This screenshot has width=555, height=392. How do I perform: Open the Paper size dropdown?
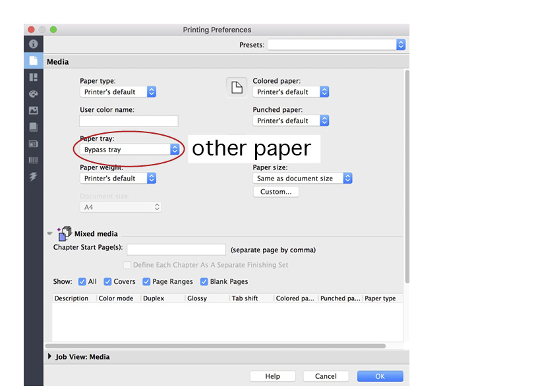[x=303, y=179]
